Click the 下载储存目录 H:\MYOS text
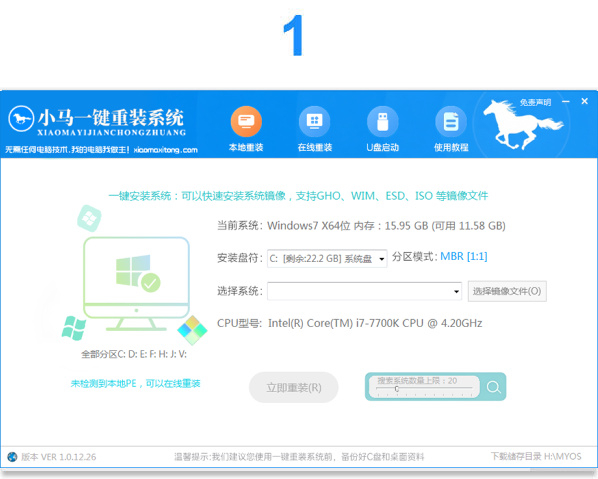Viewport: 598px width, 479px height. tap(536, 456)
